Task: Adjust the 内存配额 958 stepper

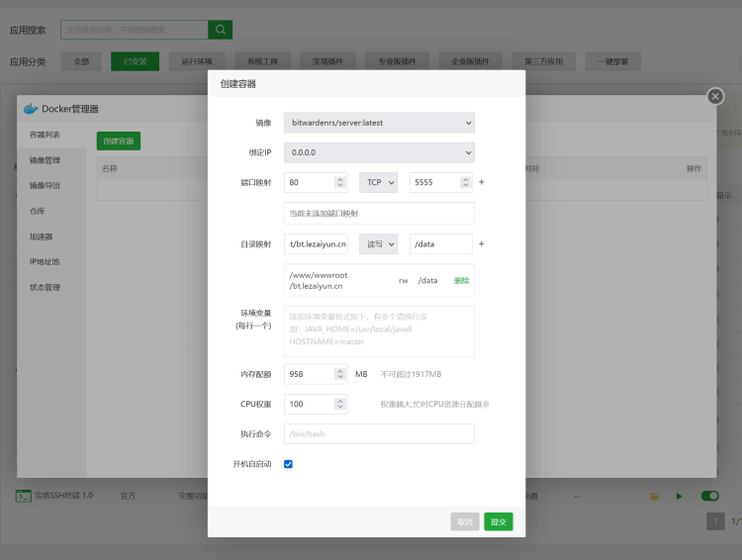Action: pos(339,374)
